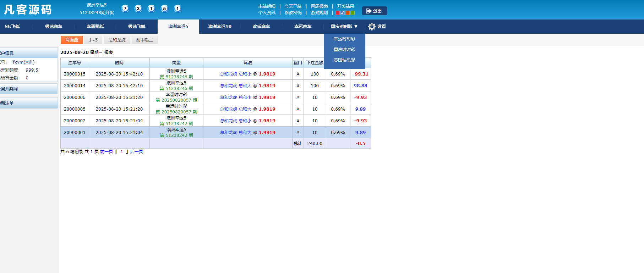Open the 澳洲幸运10 game tab
644x273 pixels.
(x=220, y=27)
